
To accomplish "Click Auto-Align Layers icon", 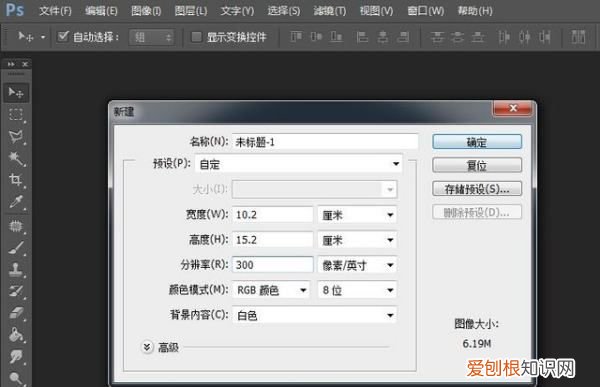I will point(578,37).
